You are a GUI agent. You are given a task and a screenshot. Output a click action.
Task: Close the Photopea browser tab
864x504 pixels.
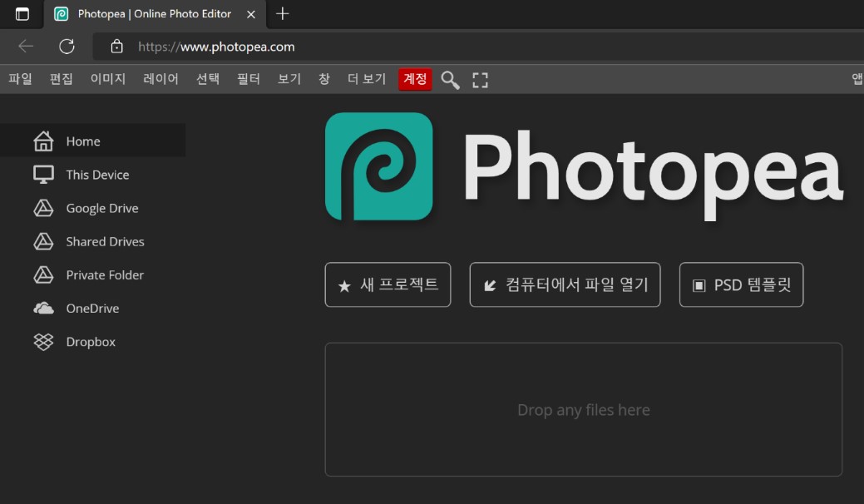pyautogui.click(x=250, y=14)
